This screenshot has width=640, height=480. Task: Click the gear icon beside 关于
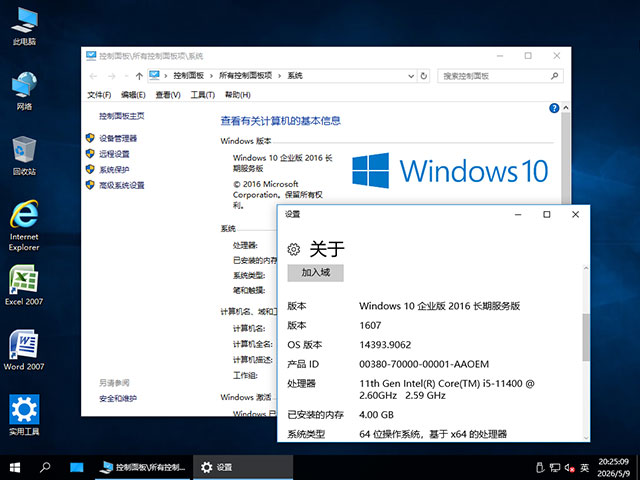tap(293, 249)
